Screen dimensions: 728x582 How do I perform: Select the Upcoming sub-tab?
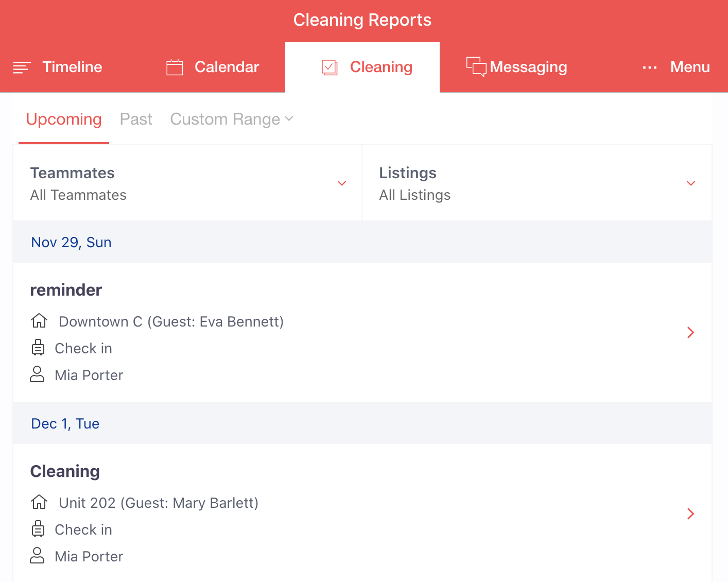[x=64, y=119]
